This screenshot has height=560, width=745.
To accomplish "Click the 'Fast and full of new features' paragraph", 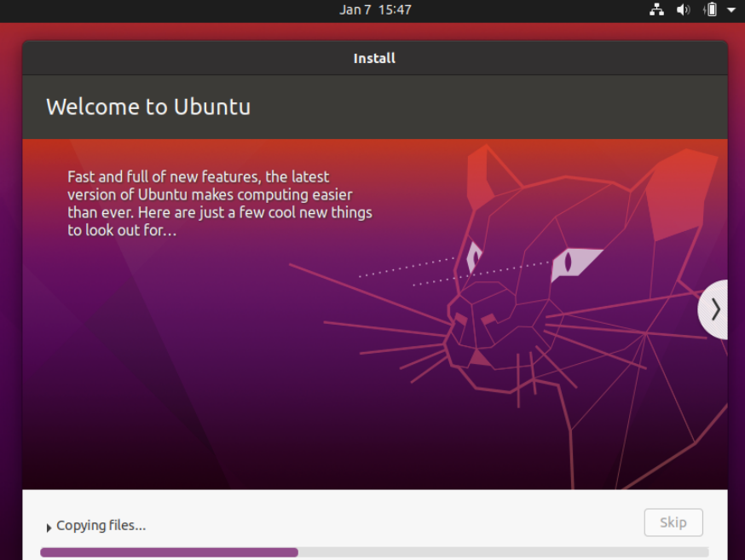I will click(x=220, y=204).
